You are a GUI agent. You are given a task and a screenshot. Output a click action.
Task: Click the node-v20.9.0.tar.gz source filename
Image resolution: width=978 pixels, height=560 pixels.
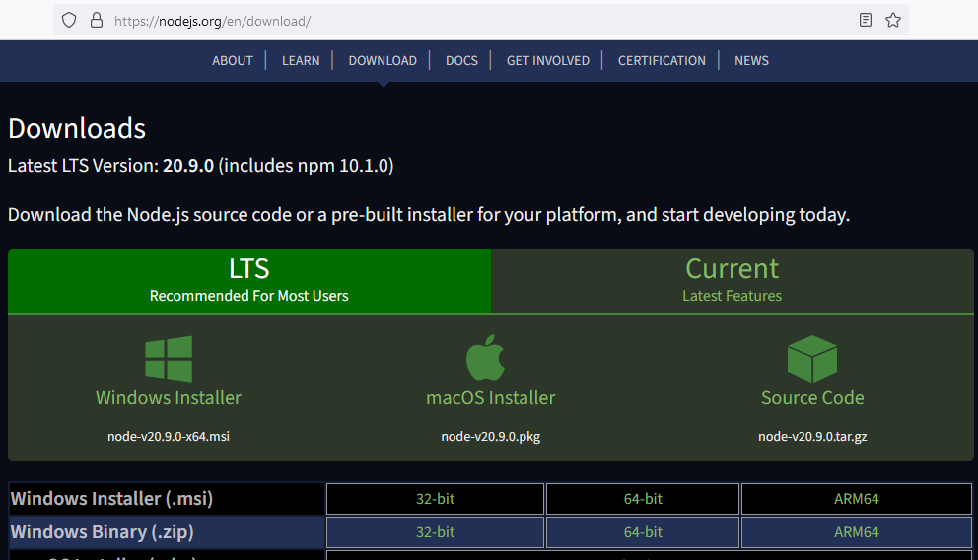click(x=812, y=436)
